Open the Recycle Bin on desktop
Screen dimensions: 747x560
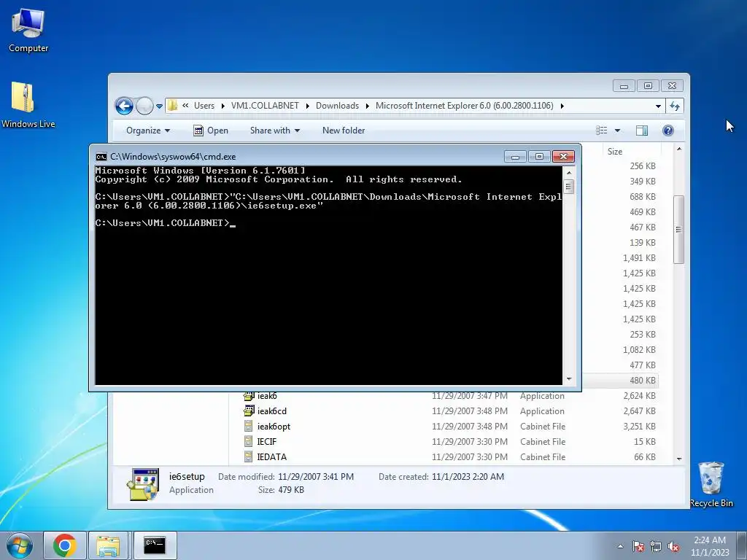[711, 484]
